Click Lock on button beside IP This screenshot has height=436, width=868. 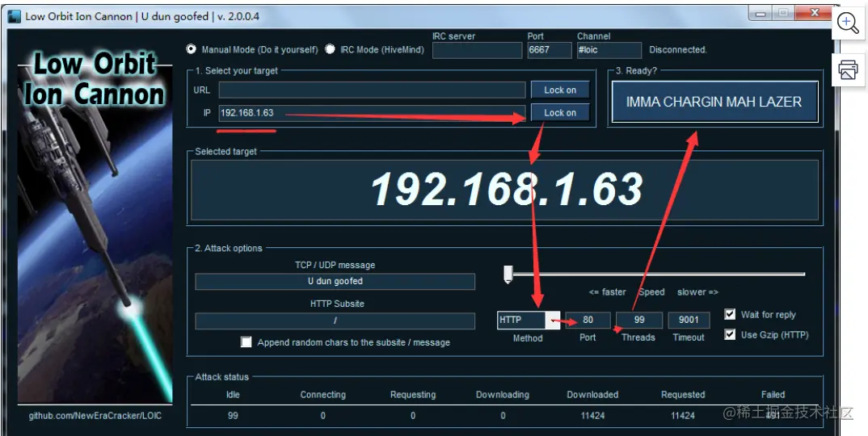559,112
